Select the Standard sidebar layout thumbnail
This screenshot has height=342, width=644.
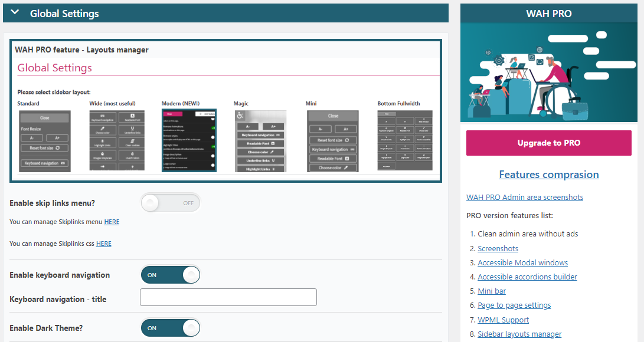[x=45, y=141]
